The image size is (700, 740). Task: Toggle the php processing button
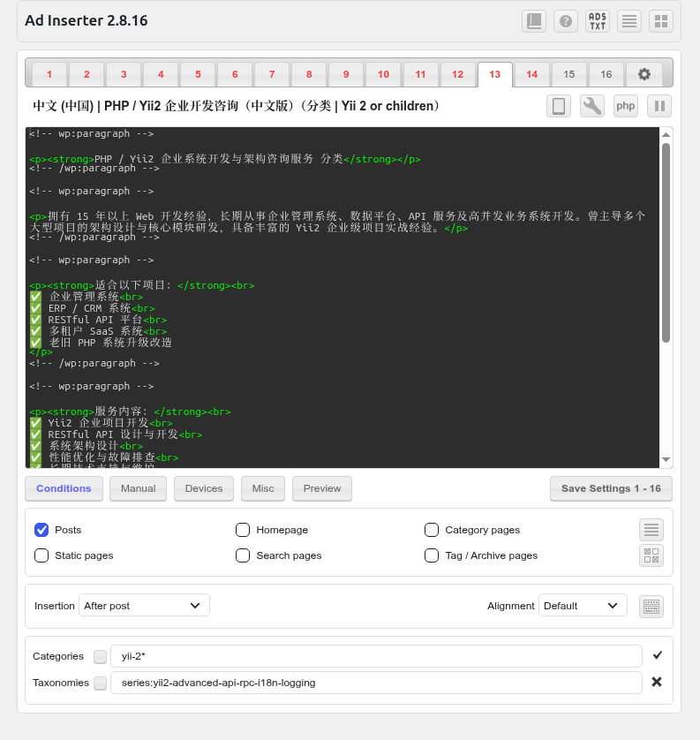tap(626, 106)
